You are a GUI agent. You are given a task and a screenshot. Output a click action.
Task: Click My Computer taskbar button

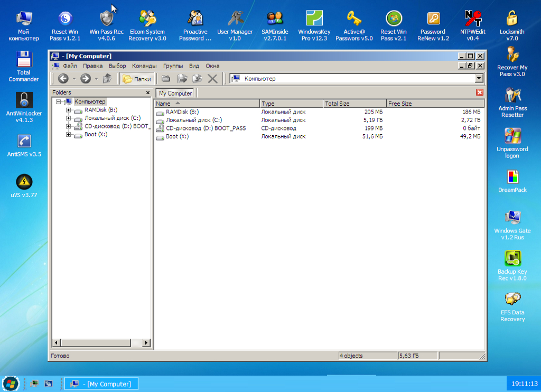click(x=101, y=384)
